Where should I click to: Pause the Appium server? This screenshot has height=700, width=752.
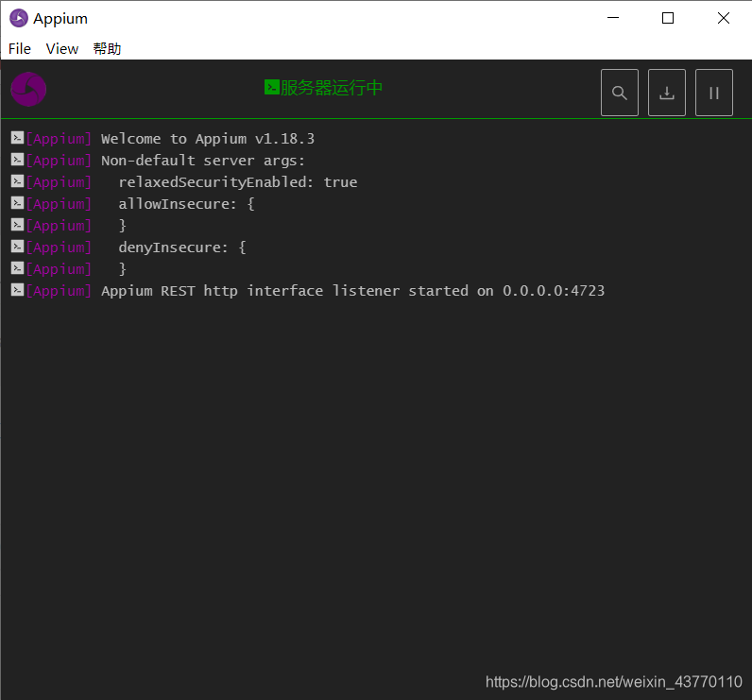(713, 93)
